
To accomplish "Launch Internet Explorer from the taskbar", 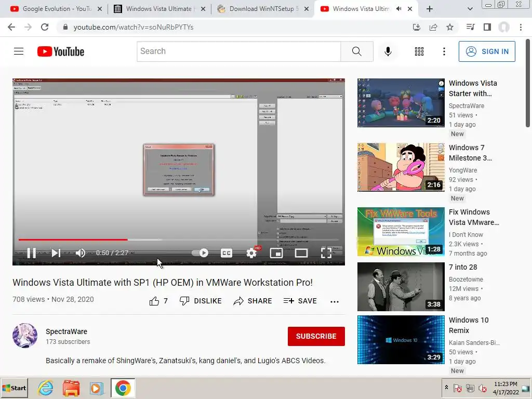I will click(46, 388).
